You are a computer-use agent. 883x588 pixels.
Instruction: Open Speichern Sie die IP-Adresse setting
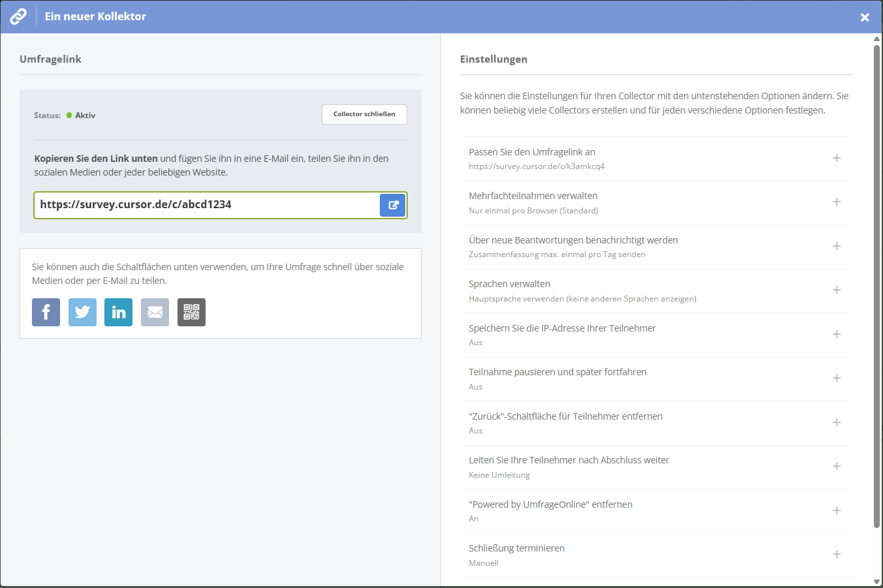(836, 335)
